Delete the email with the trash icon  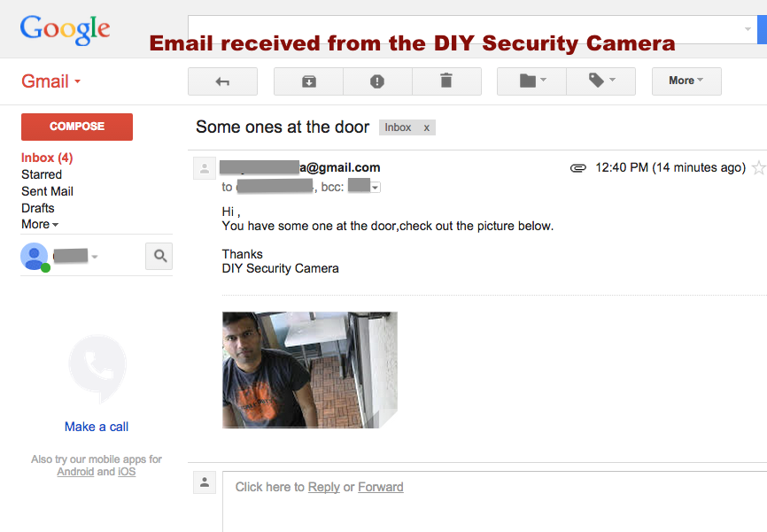click(x=446, y=81)
